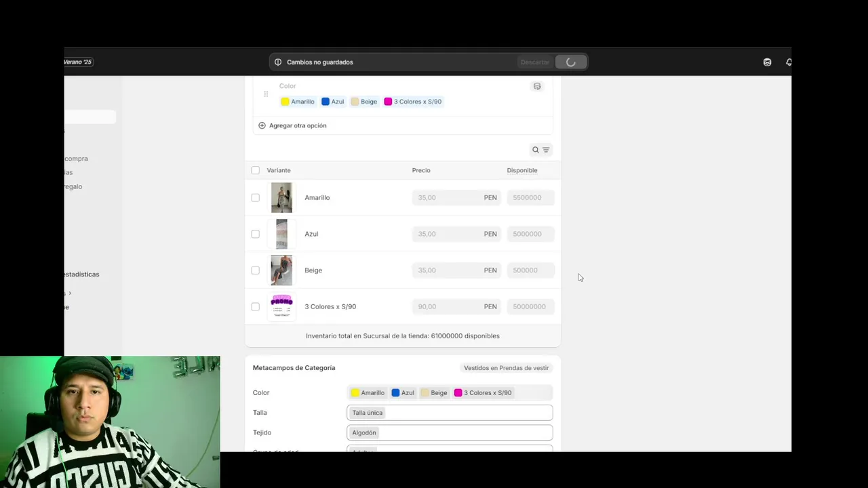Click the Descartar button

coord(534,62)
